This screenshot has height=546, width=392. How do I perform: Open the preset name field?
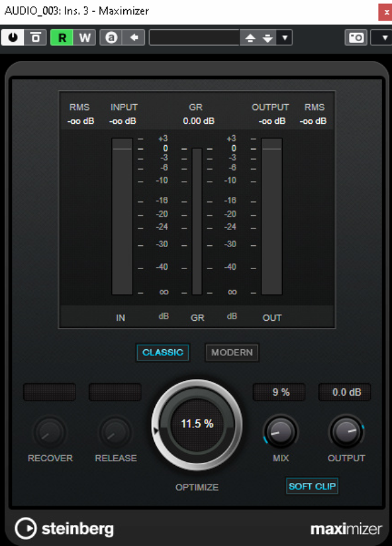195,37
